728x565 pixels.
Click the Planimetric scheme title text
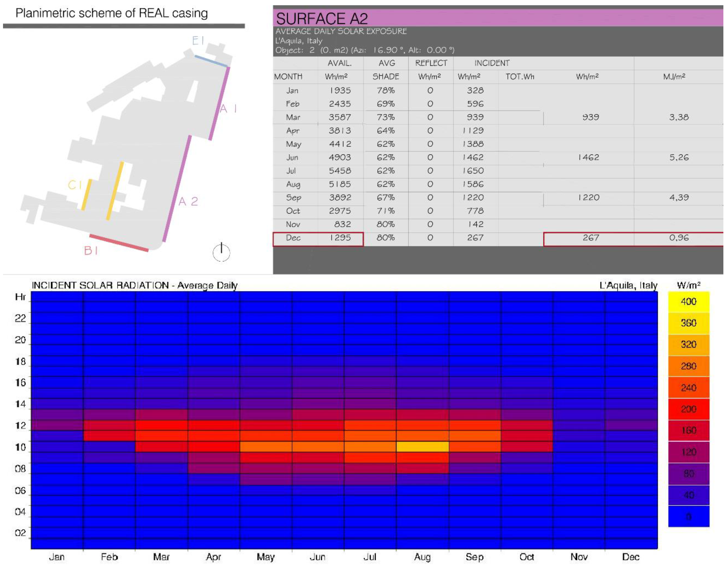pos(112,13)
